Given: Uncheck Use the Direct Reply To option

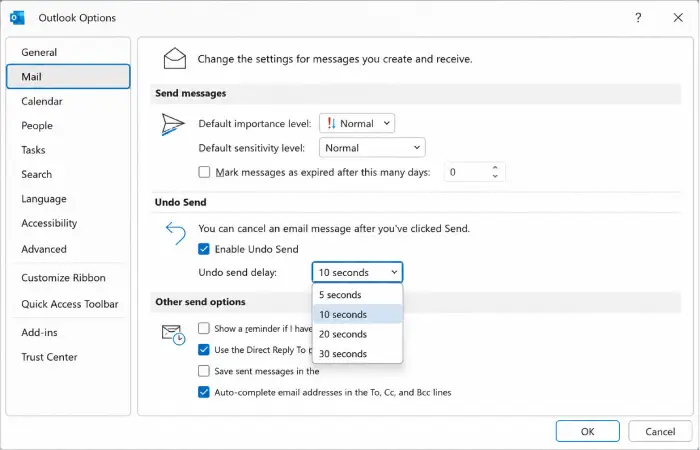Looking at the screenshot, I should click(x=204, y=350).
